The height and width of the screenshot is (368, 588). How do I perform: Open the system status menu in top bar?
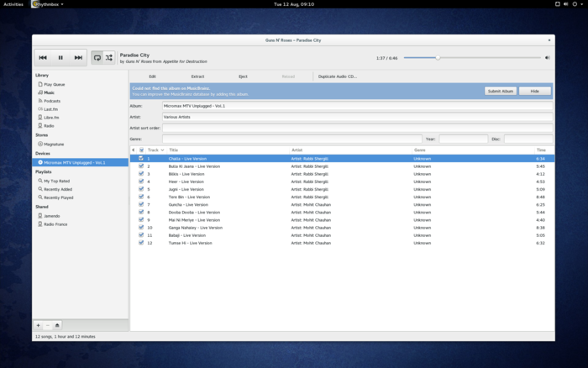point(570,4)
